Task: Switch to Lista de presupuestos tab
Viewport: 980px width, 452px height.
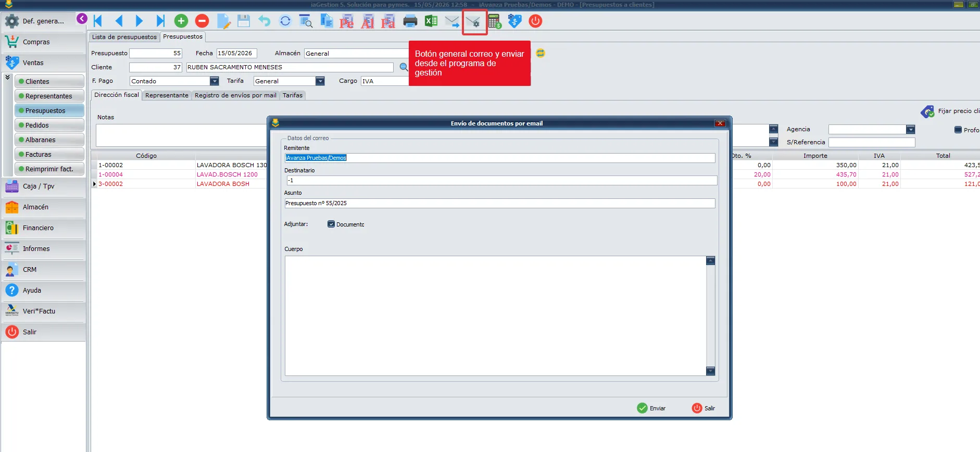Action: (x=124, y=37)
